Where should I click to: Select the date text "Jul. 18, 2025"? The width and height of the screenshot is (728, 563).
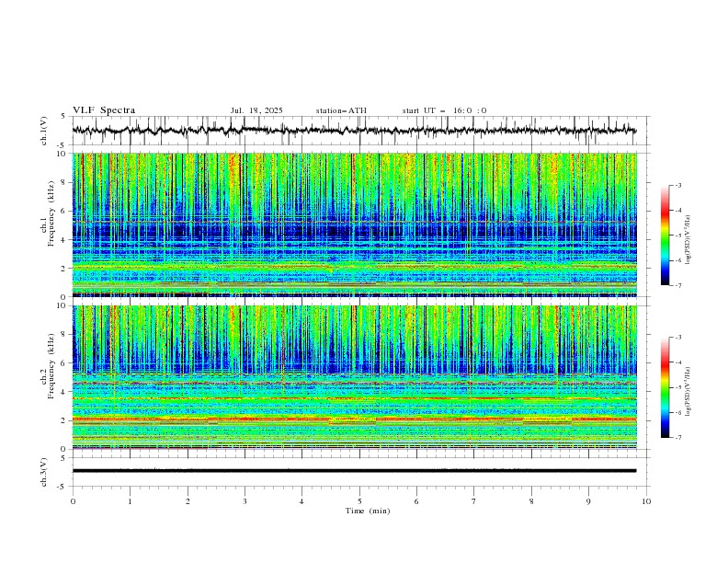256,110
